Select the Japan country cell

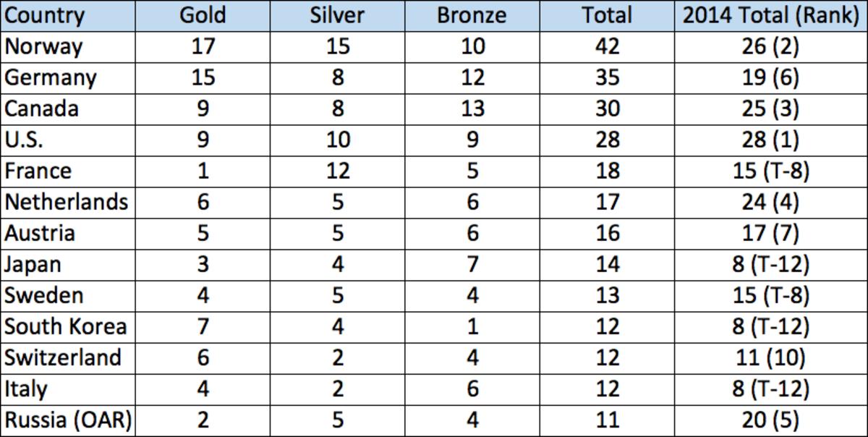point(33,264)
